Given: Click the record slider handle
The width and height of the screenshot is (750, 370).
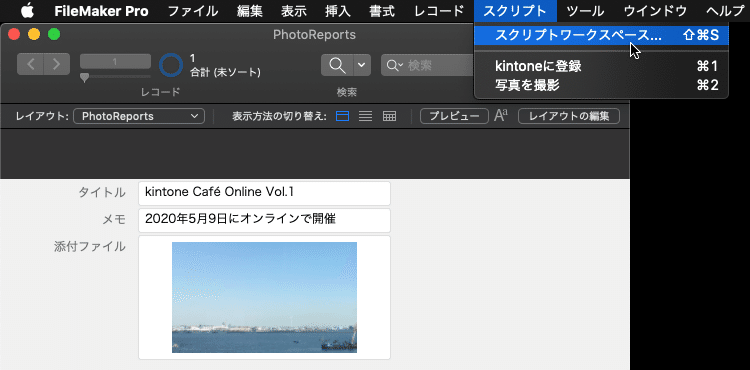Looking at the screenshot, I should tap(85, 77).
